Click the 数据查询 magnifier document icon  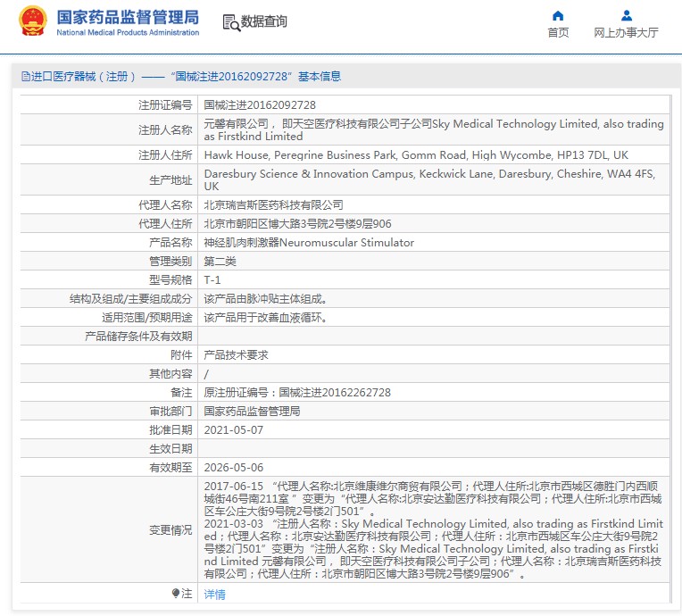230,23
